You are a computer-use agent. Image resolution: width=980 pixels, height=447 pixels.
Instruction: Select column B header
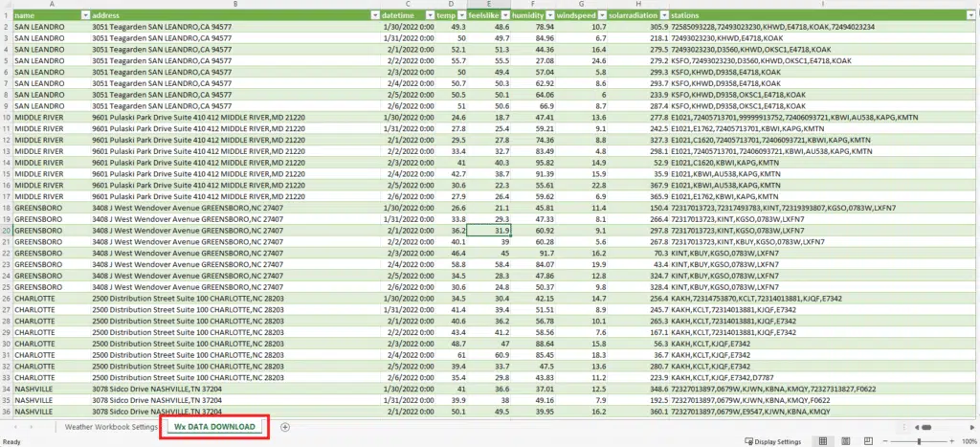pyautogui.click(x=234, y=5)
